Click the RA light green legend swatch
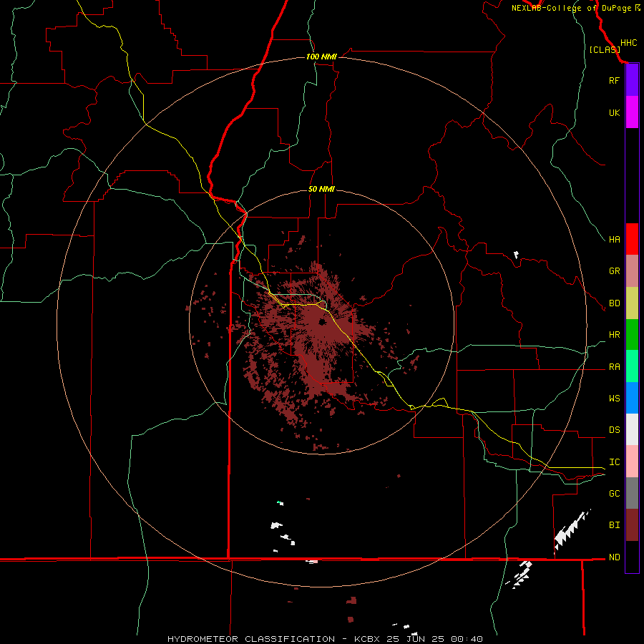 pos(632,366)
